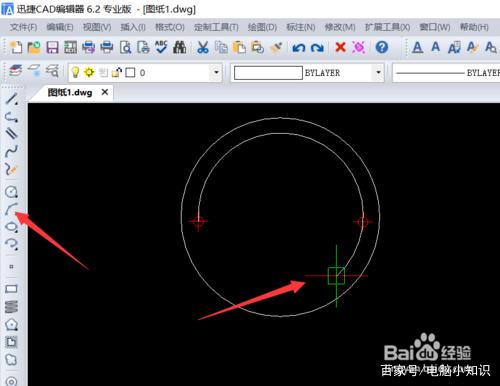Click the layer search icon

click(52, 71)
